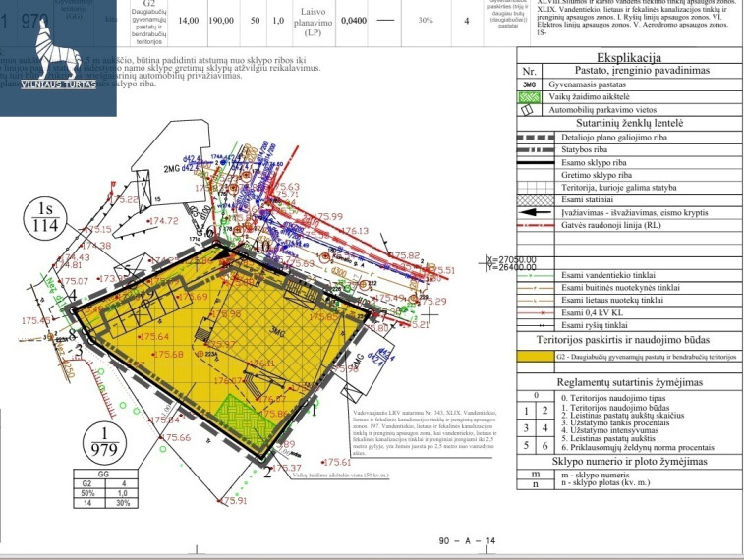Image resolution: width=744 pixels, height=560 pixels.
Task: Click the 1s/114 circled plot label
Action: pyautogui.click(x=45, y=218)
